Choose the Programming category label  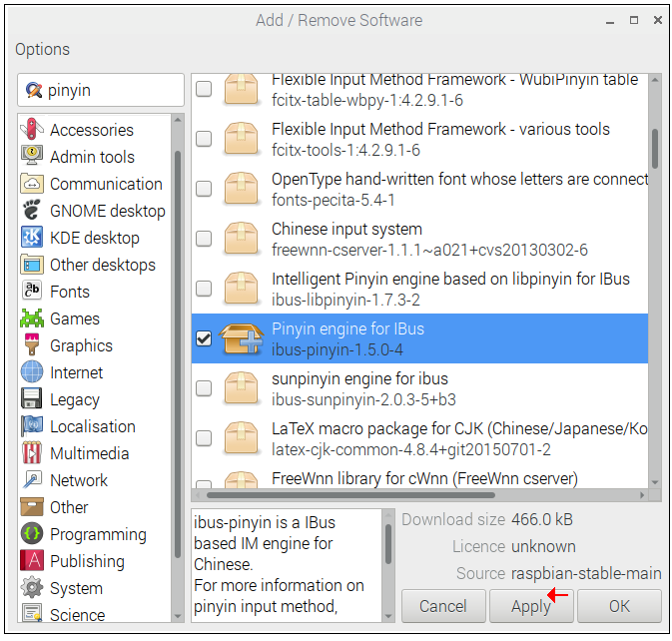pyautogui.click(x=98, y=535)
